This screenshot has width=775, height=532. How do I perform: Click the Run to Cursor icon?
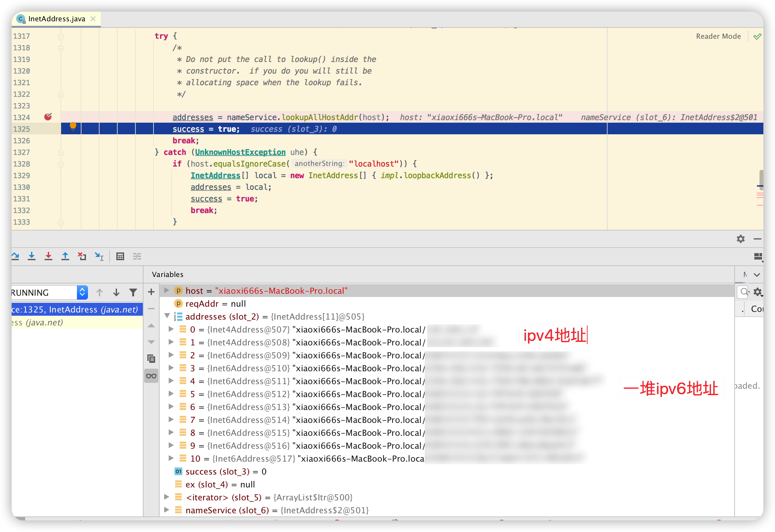pos(99,256)
